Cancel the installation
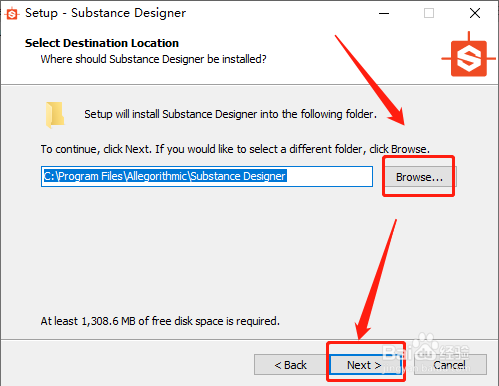 click(450, 365)
